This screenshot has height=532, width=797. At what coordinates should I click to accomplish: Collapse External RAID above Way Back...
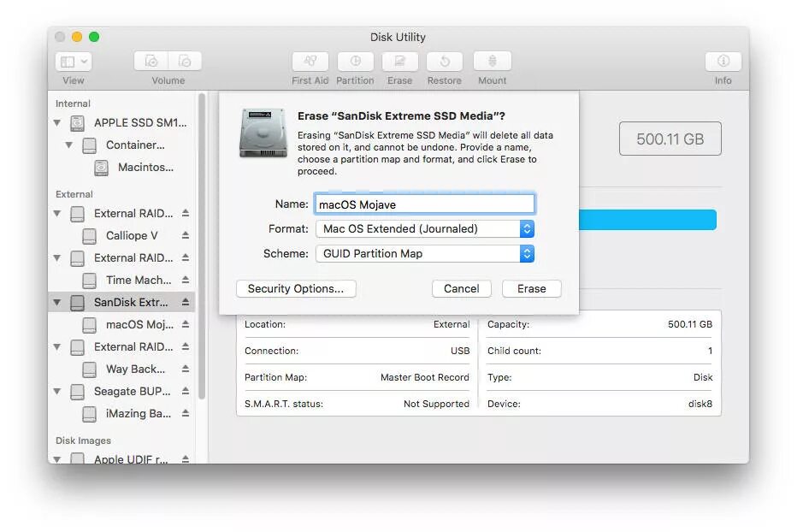coord(57,347)
